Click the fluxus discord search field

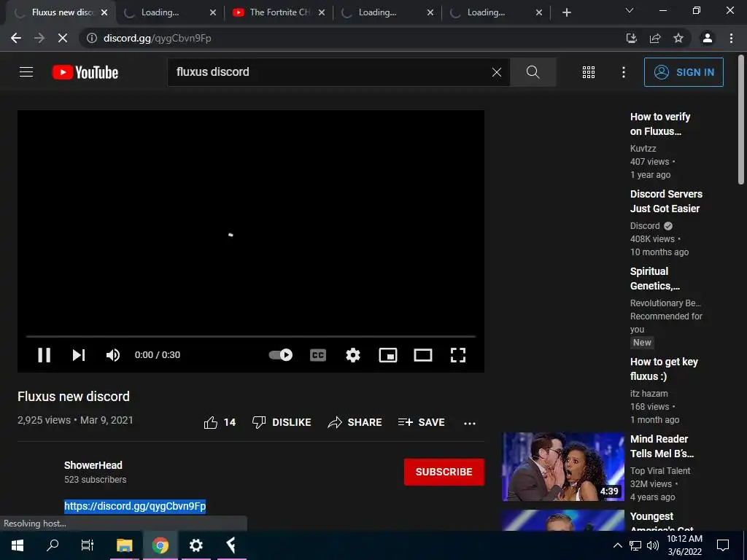point(331,72)
